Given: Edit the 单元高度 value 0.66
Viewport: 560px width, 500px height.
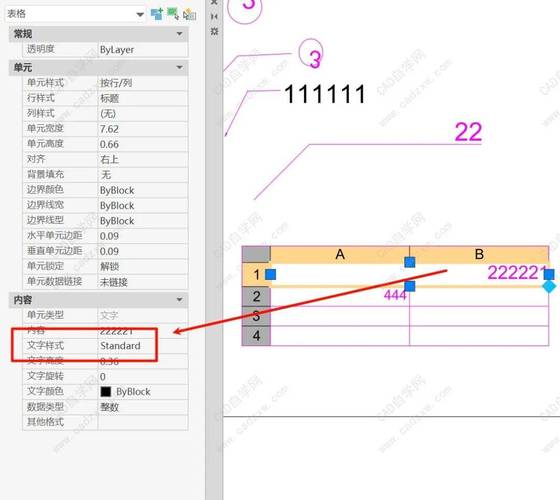Looking at the screenshot, I should [x=142, y=144].
